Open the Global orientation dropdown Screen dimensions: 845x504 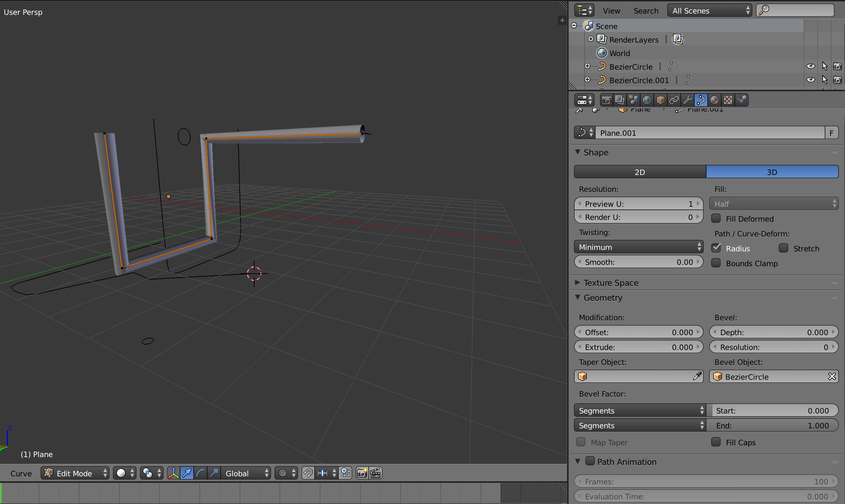pyautogui.click(x=246, y=473)
